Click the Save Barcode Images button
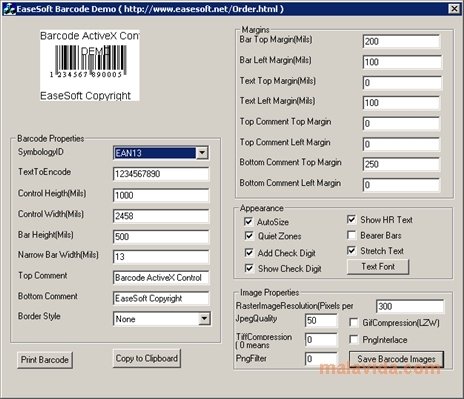Screen dimensions: 464x399 pyautogui.click(x=396, y=359)
